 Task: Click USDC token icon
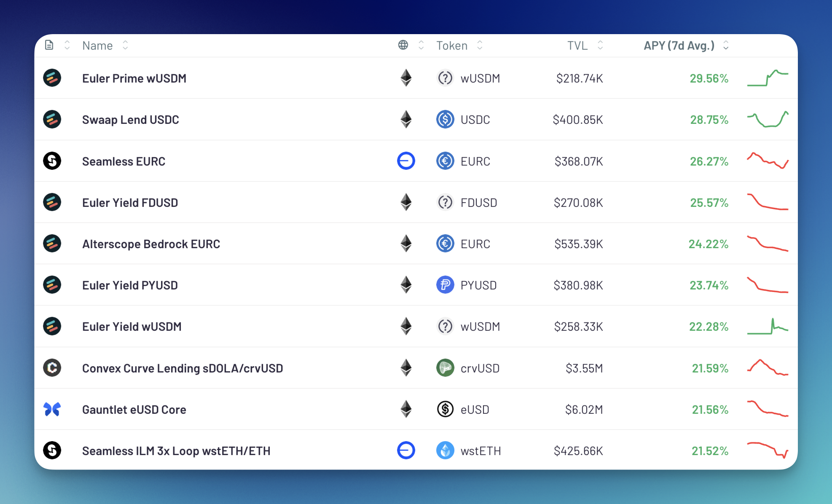tap(445, 119)
